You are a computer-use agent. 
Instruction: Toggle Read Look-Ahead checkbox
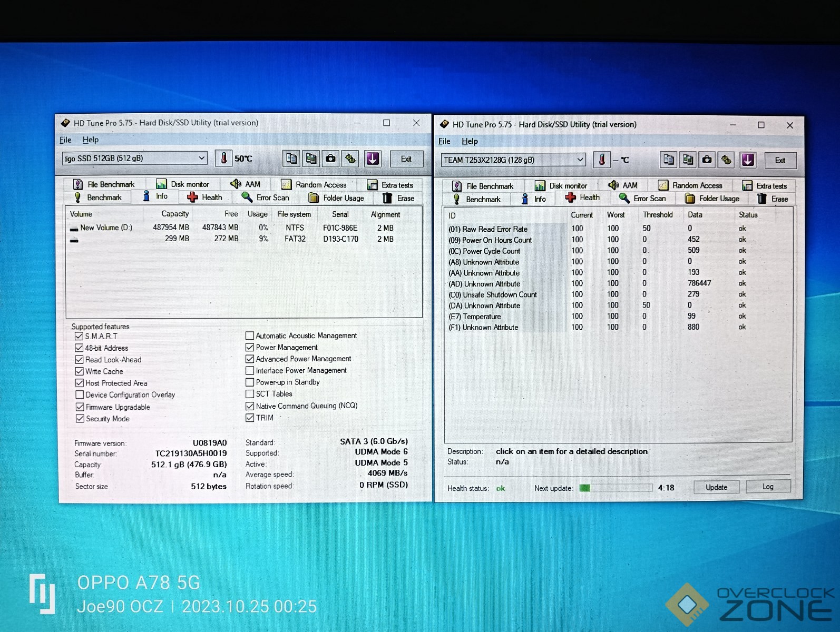(x=79, y=359)
